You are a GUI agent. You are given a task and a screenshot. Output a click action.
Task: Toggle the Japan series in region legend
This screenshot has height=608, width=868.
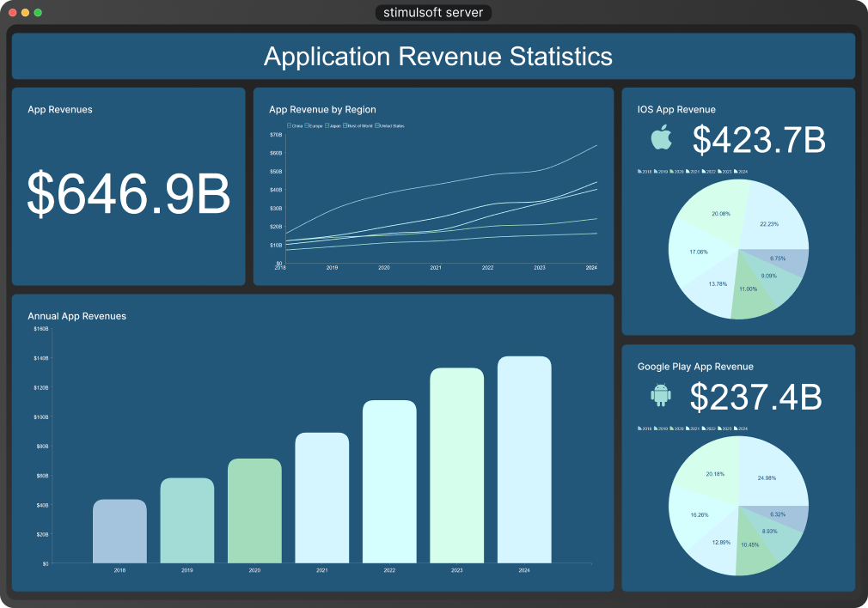click(327, 126)
